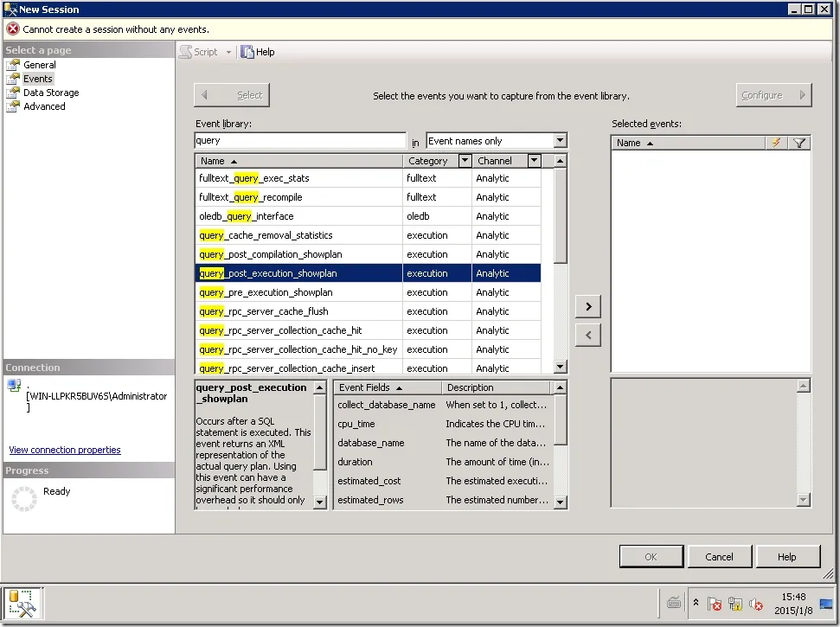
Task: Click the volume tray icon
Action: 756,604
